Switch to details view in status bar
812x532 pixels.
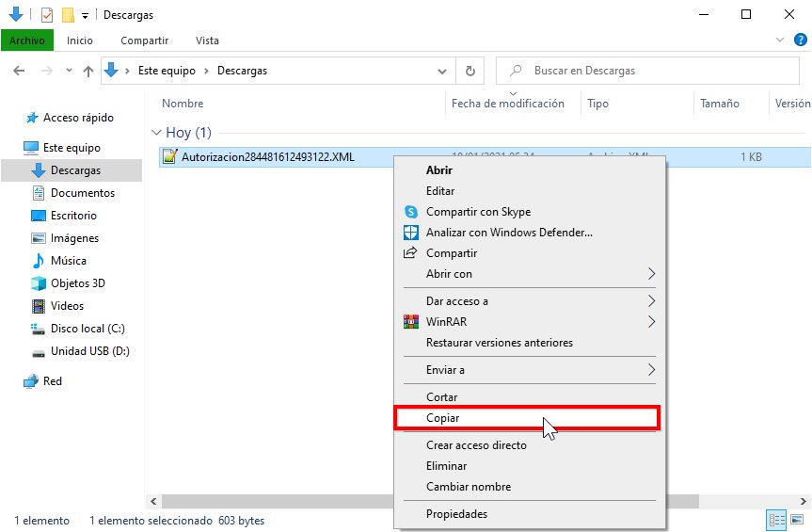click(777, 521)
